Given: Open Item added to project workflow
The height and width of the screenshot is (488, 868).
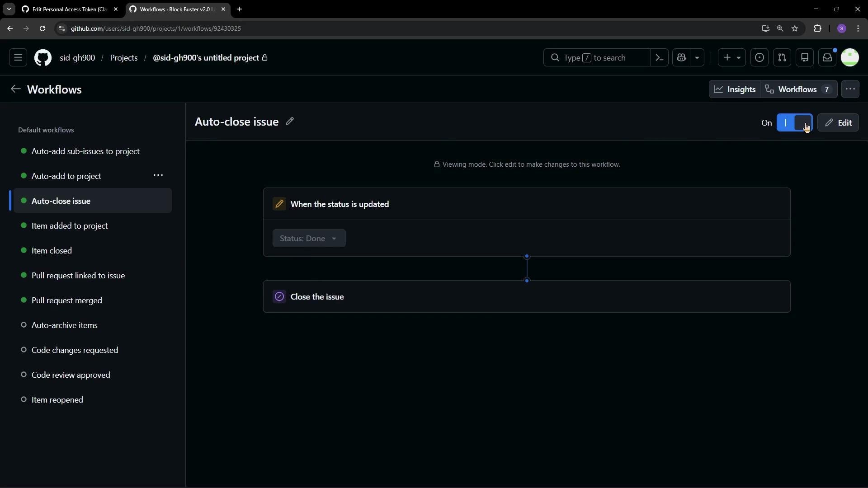Looking at the screenshot, I should (x=93, y=226).
